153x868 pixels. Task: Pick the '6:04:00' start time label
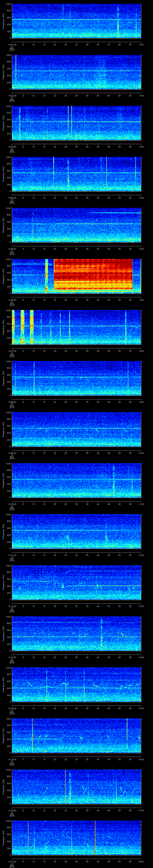12,198
